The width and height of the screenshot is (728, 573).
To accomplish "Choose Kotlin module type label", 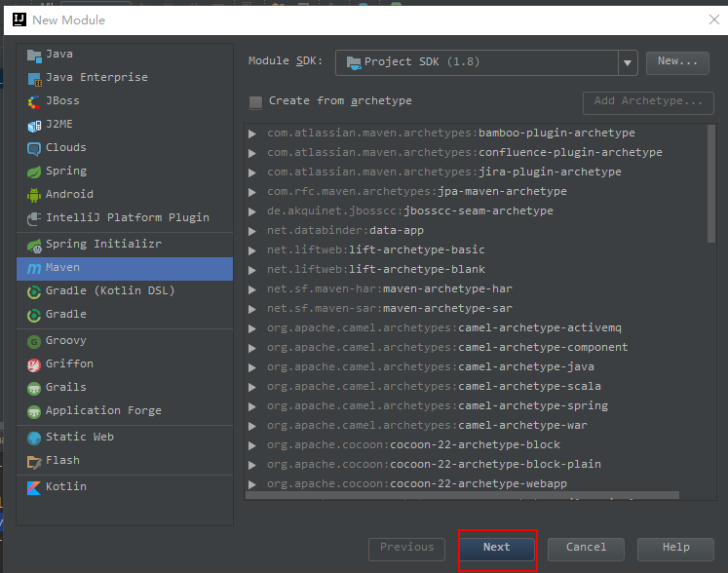I will pos(66,486).
